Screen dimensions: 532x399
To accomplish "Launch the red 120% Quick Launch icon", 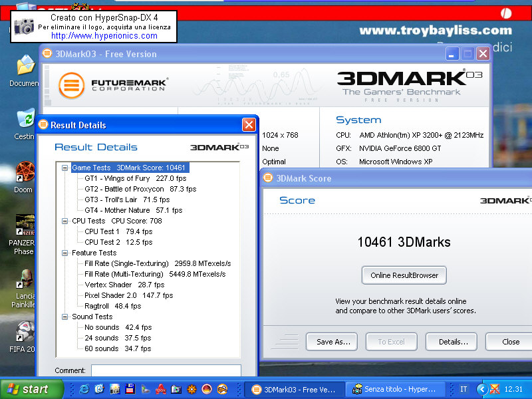I will [160, 389].
